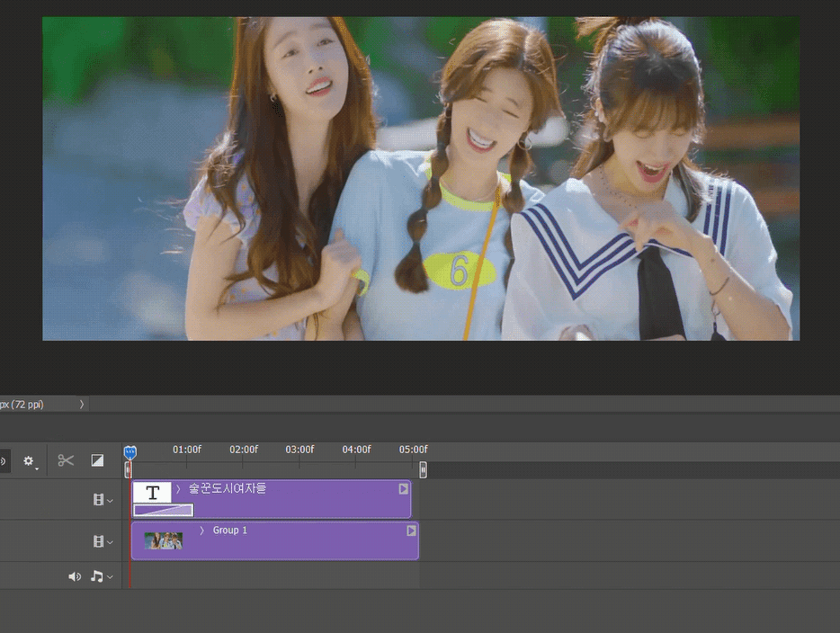Viewport: 840px width, 633px height.
Task: Select the Group 1 video thumbnail
Action: click(x=164, y=540)
